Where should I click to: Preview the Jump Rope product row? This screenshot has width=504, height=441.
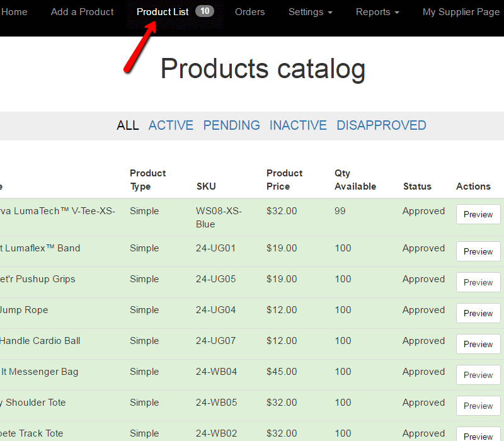coord(478,313)
